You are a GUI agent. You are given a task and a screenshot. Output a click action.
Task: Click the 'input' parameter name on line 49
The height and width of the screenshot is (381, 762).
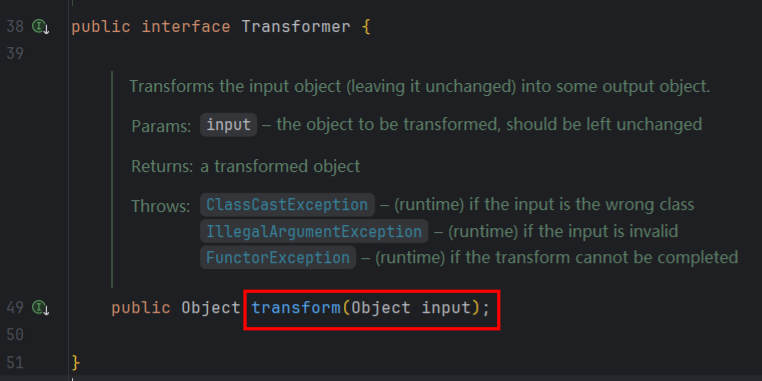pyautogui.click(x=446, y=308)
